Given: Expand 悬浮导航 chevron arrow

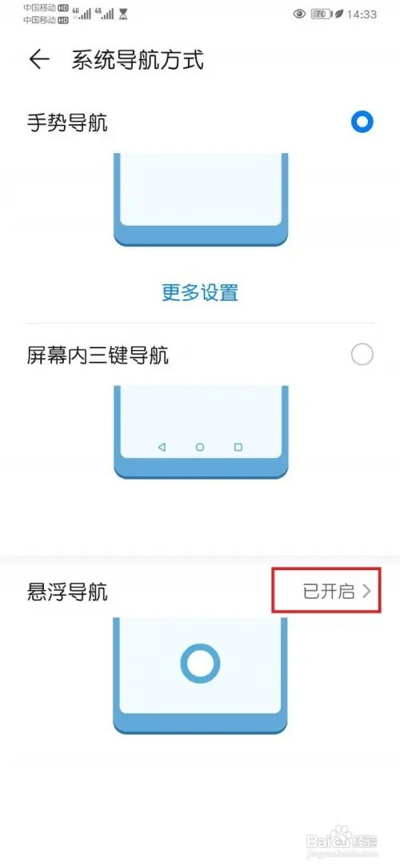Looking at the screenshot, I should pos(366,592).
